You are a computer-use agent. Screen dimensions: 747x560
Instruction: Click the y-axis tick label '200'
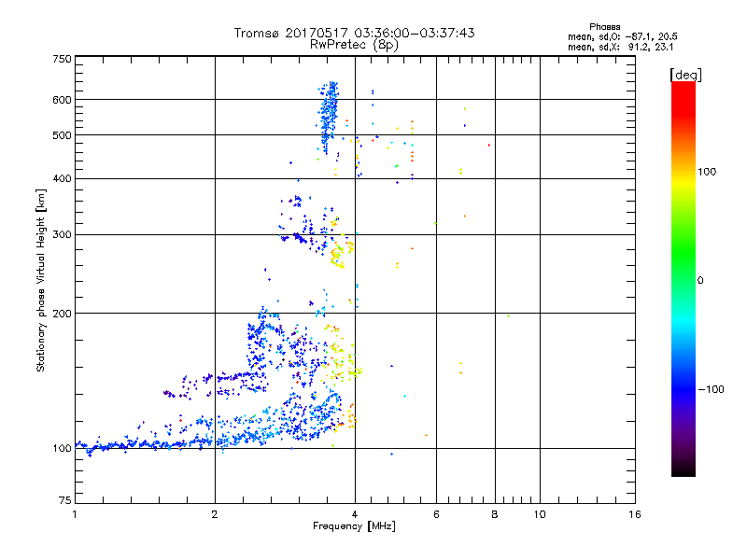point(62,314)
